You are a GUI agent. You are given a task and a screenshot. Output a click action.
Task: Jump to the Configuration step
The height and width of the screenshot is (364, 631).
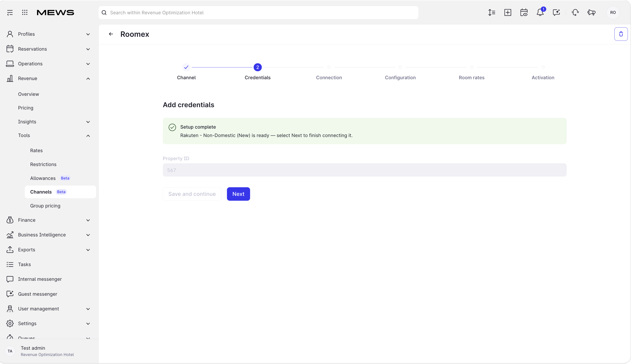[400, 73]
